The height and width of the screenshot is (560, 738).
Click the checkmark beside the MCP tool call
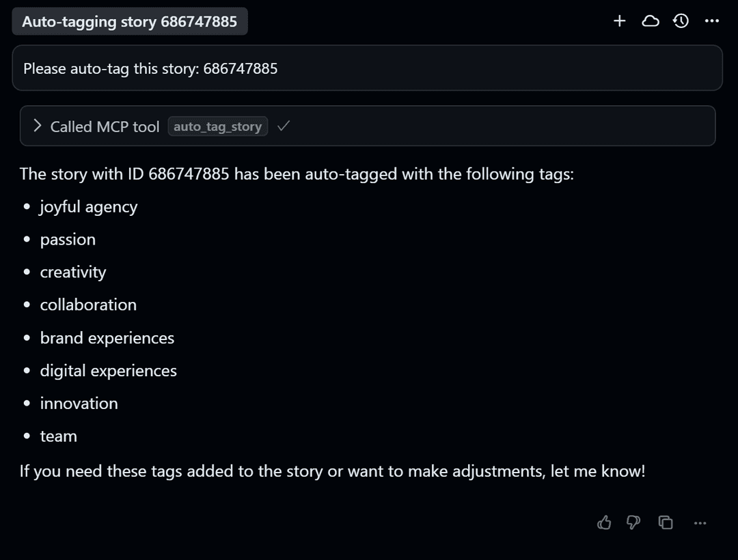pos(284,126)
